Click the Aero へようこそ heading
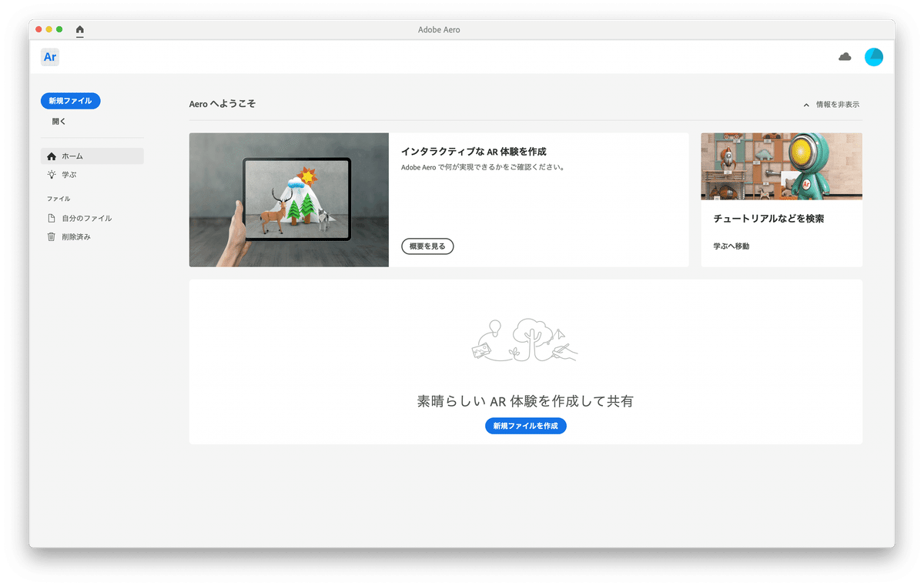Image resolution: width=924 pixels, height=586 pixels. pyautogui.click(x=223, y=104)
